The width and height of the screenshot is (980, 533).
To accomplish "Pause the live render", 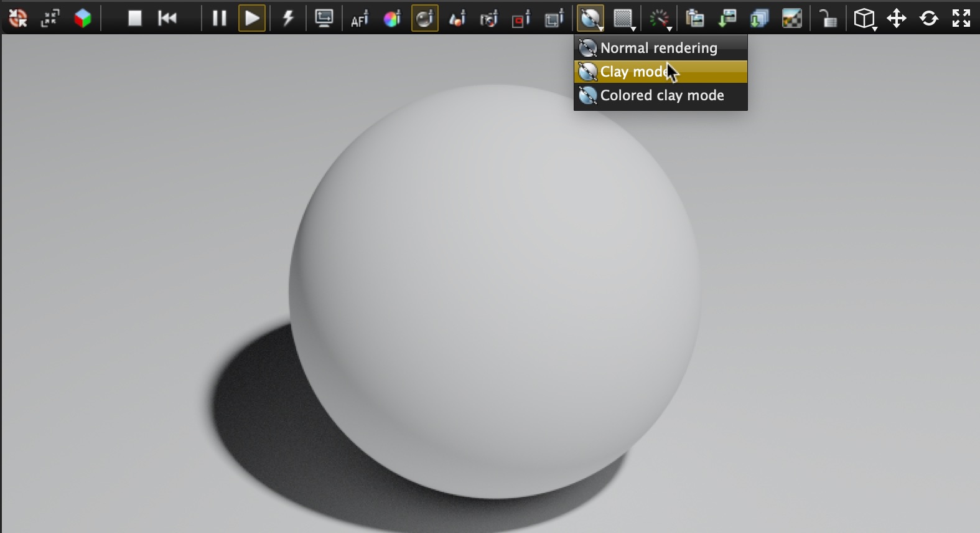I will point(219,18).
